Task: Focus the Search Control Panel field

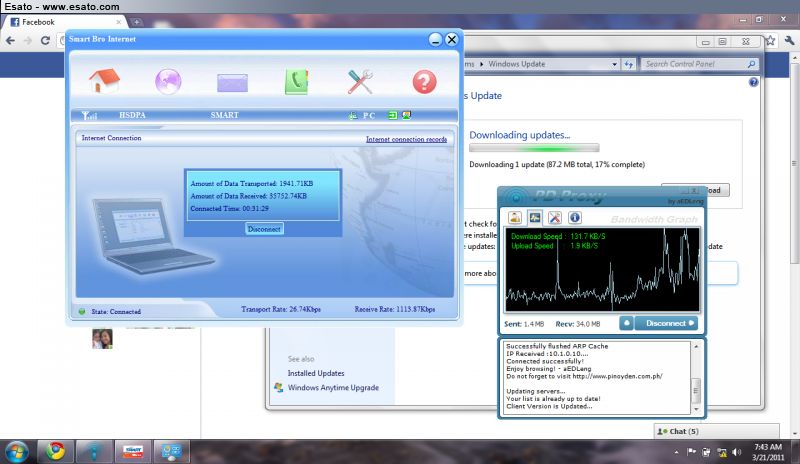Action: 699,64
